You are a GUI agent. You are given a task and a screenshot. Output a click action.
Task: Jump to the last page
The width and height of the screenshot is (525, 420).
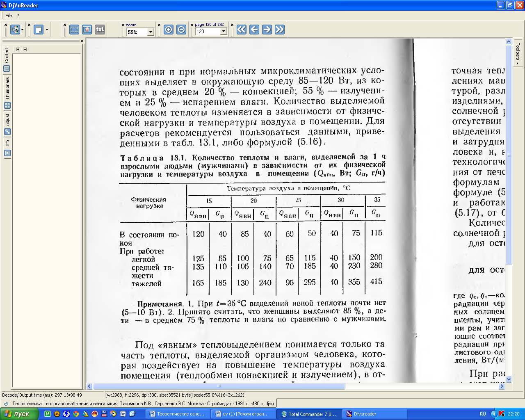[x=280, y=29]
